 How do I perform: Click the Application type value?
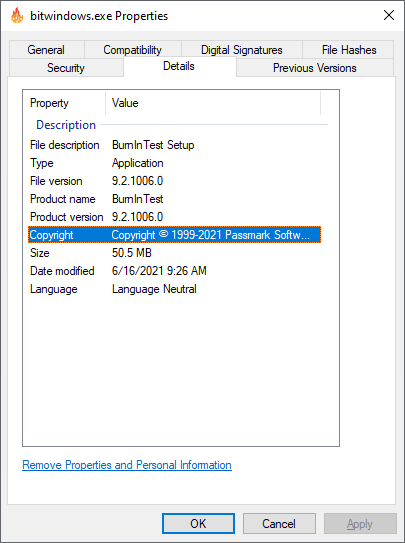click(137, 163)
